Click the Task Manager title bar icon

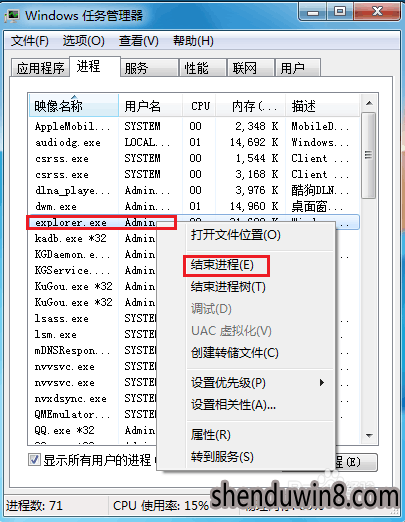pyautogui.click(x=13, y=16)
